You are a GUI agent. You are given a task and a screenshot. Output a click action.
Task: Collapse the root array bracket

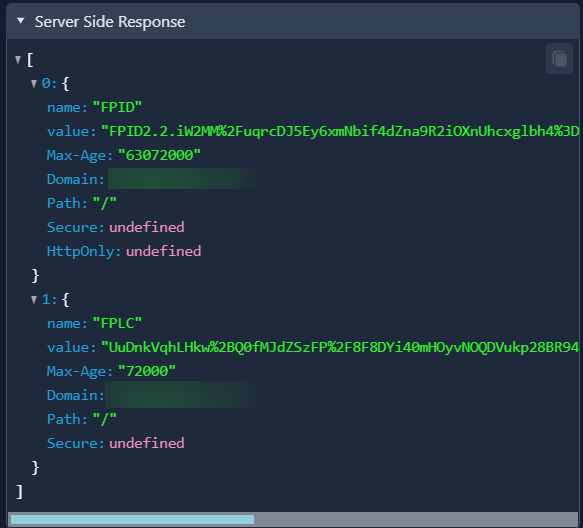click(17, 59)
